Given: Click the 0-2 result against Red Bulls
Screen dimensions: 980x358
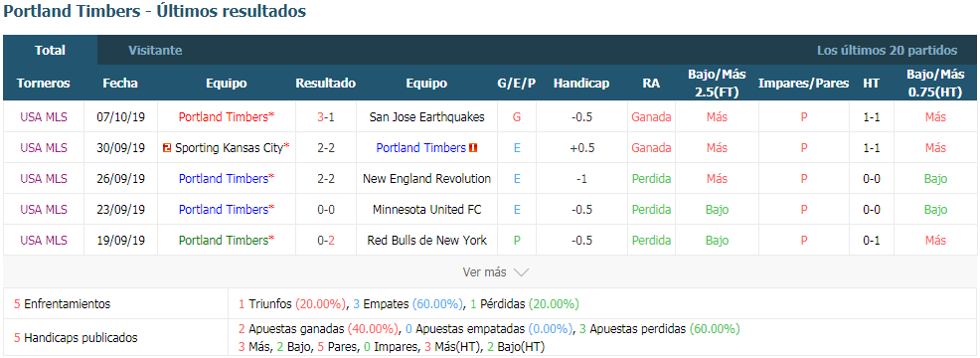Looking at the screenshot, I should click(326, 240).
